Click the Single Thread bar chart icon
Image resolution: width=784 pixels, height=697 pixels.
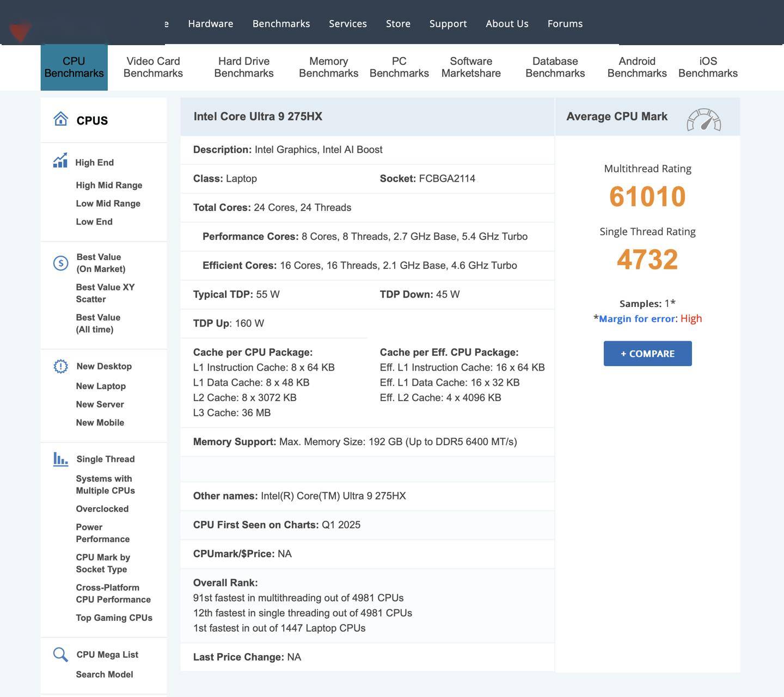point(60,459)
